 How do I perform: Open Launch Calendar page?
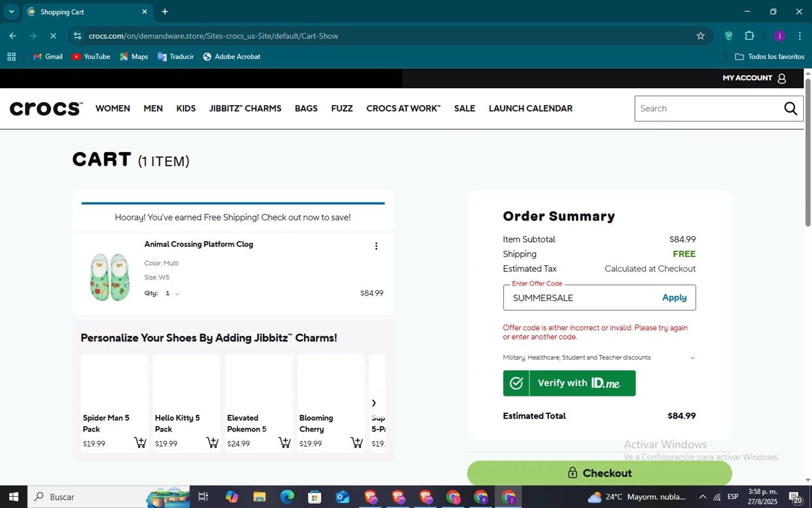point(531,108)
